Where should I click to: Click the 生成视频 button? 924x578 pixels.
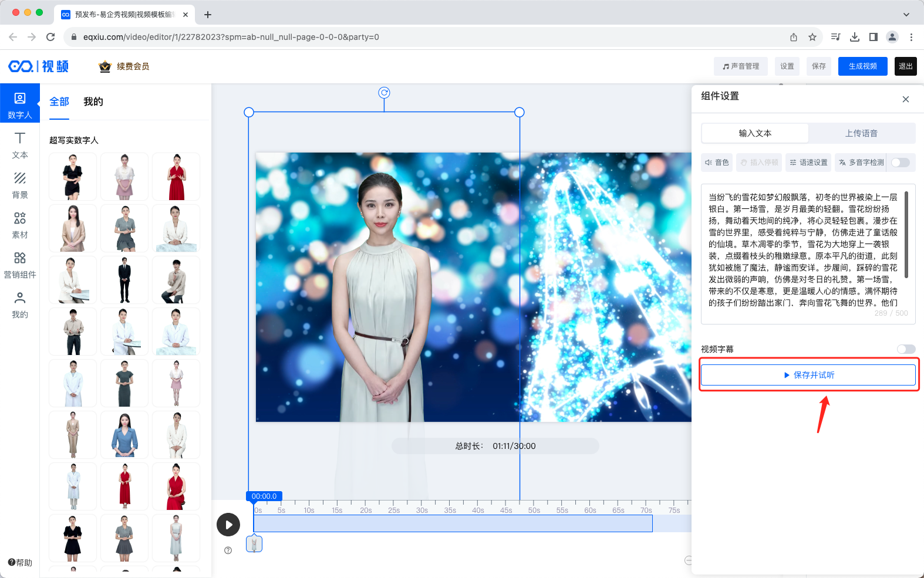tap(863, 66)
